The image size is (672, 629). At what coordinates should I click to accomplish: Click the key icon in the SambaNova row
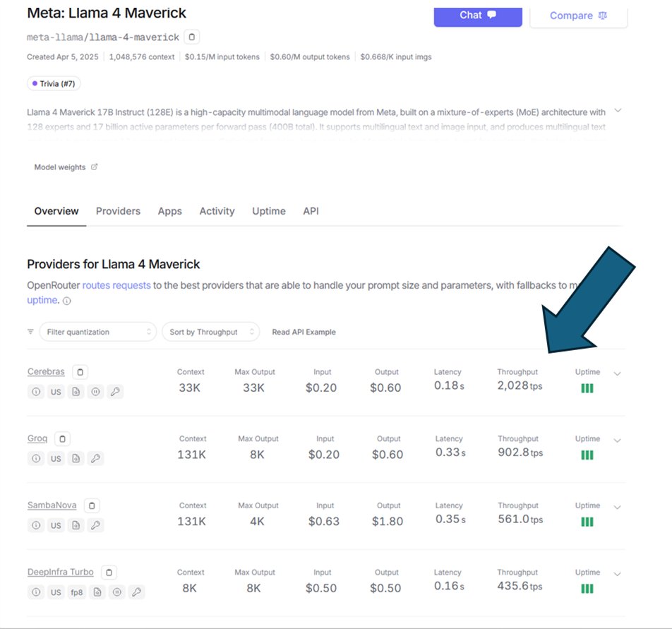(95, 525)
